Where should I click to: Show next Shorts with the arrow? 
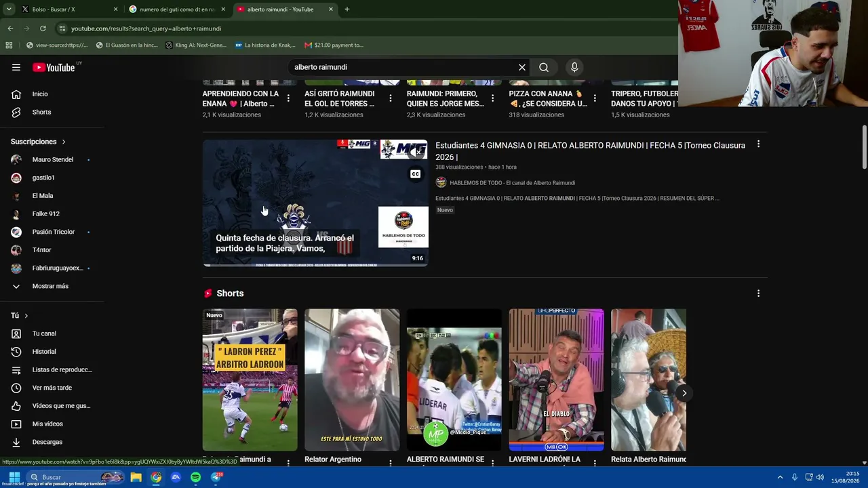(x=684, y=393)
